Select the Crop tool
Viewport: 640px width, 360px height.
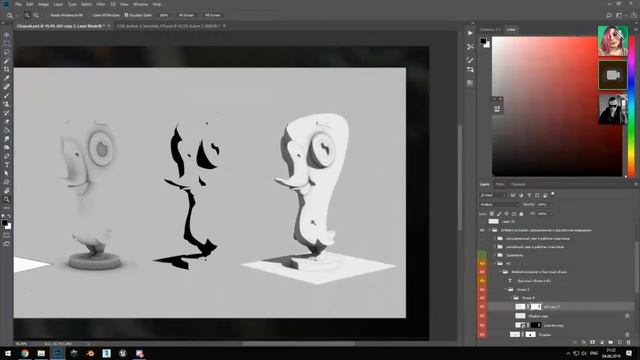tap(7, 69)
